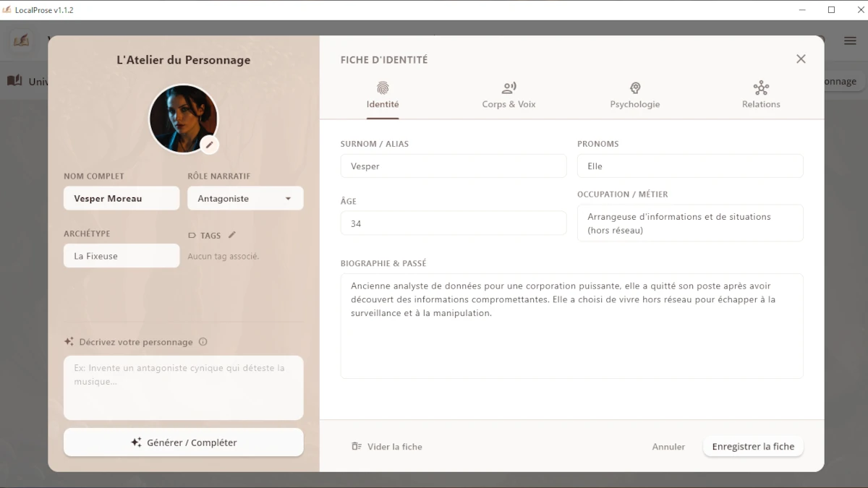This screenshot has width=868, height=488.
Task: Click the Archétype field showing La Fixeuse
Action: pyautogui.click(x=122, y=256)
